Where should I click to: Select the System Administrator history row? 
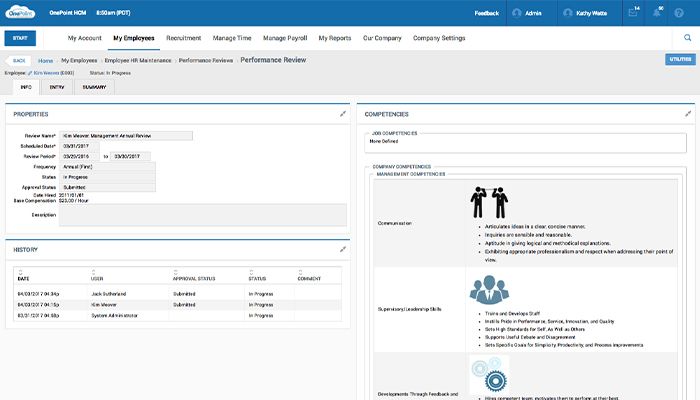point(177,315)
